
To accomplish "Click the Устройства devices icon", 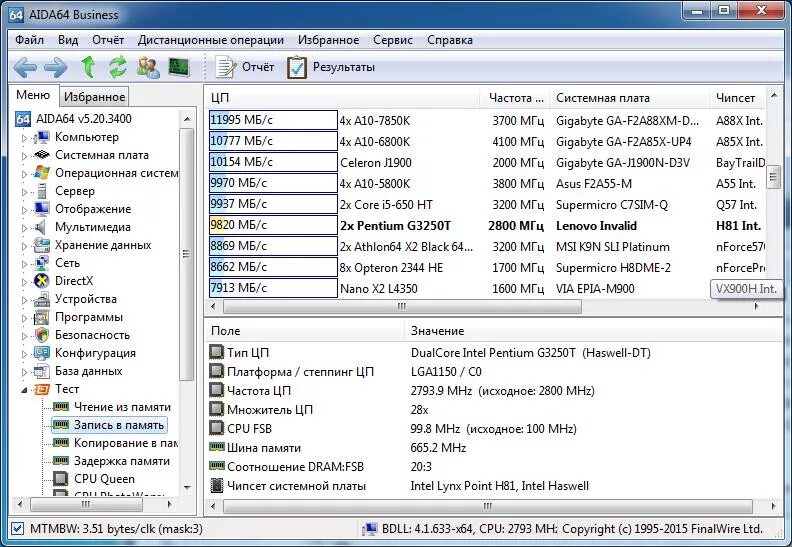I will click(41, 299).
